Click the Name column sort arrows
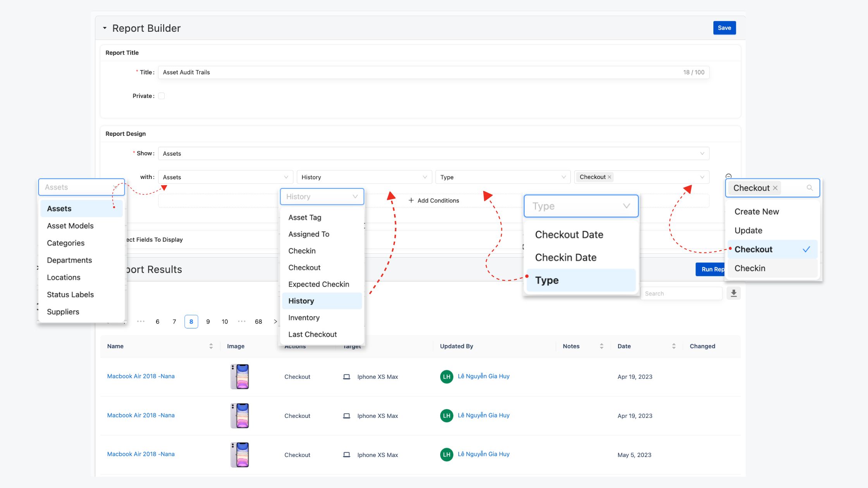This screenshot has width=868, height=488. (211, 346)
